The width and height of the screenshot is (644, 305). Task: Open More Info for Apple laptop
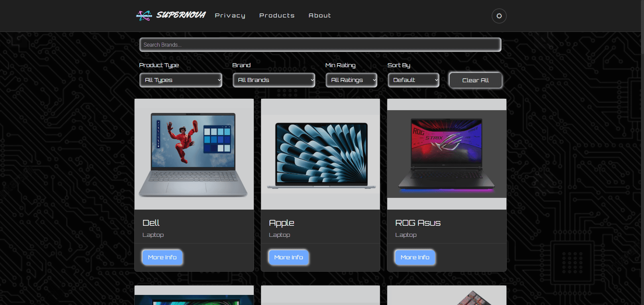289,257
